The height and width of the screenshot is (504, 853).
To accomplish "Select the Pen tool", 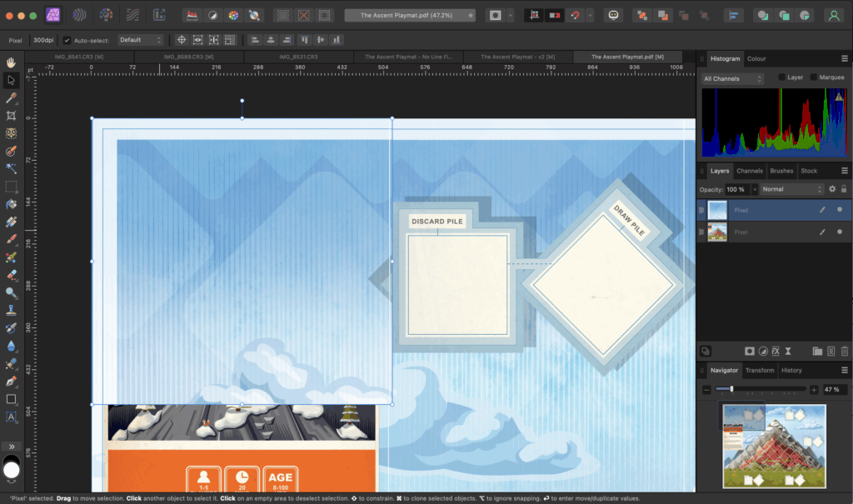I will coord(11,381).
